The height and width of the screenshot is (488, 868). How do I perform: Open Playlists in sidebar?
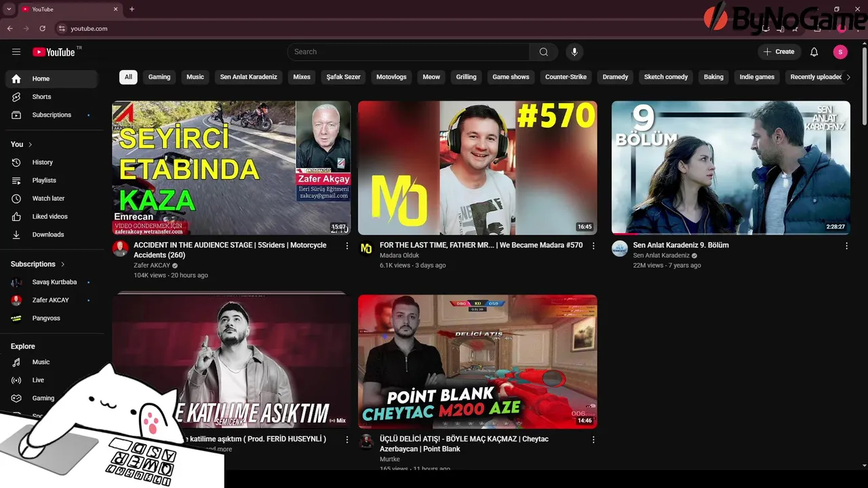[52, 180]
